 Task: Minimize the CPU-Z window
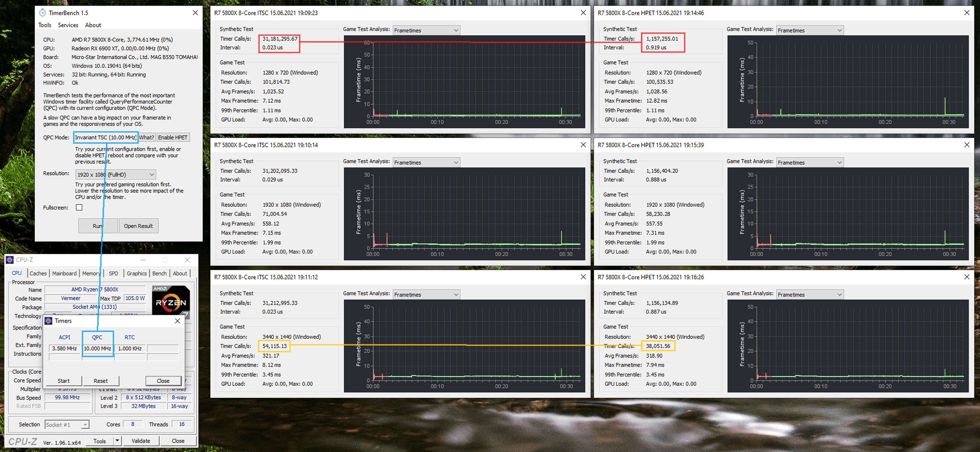[143, 260]
